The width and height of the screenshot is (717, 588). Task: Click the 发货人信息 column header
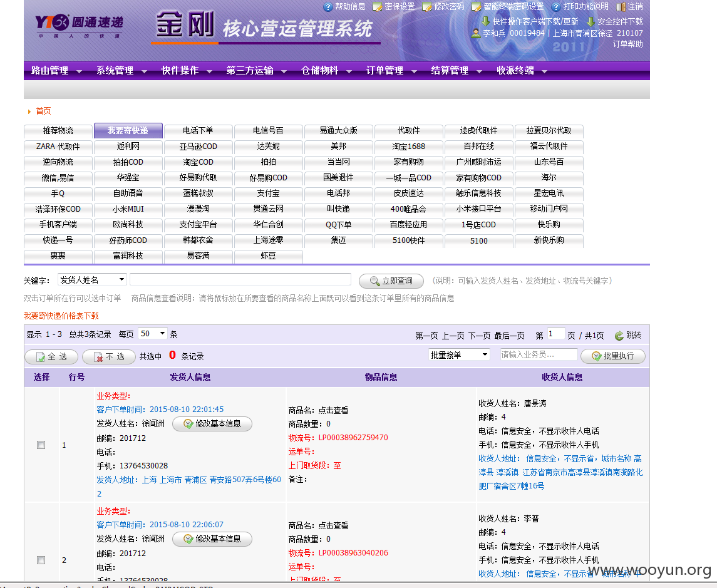click(190, 377)
